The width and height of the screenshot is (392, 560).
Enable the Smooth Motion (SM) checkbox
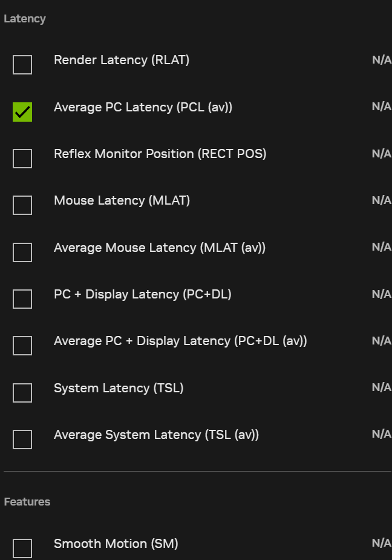(x=22, y=548)
